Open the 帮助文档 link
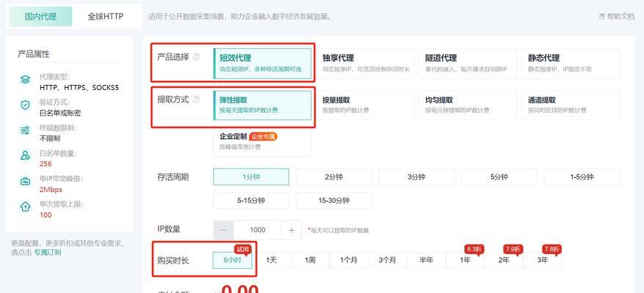This screenshot has width=644, height=293. [621, 16]
